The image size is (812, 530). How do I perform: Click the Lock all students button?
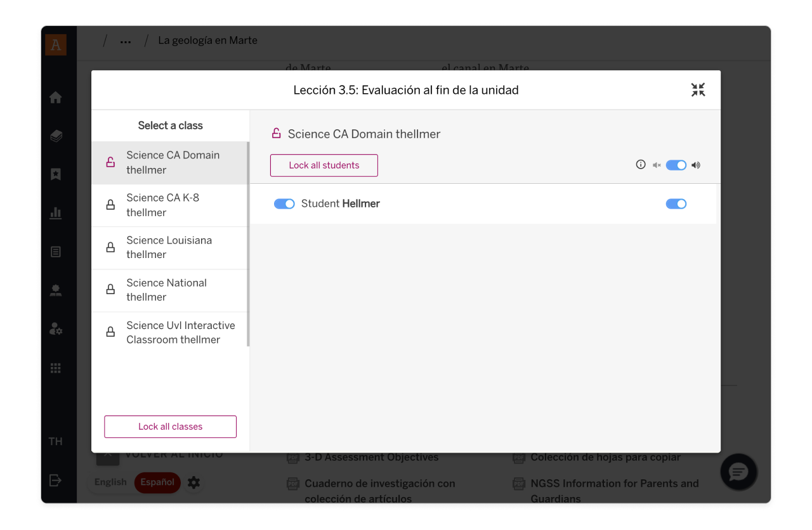click(x=324, y=165)
